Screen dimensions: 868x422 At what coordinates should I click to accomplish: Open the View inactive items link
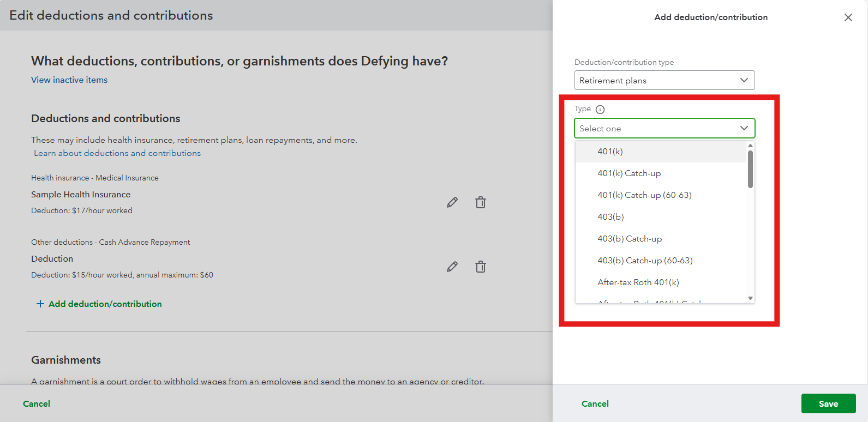pyautogui.click(x=69, y=80)
